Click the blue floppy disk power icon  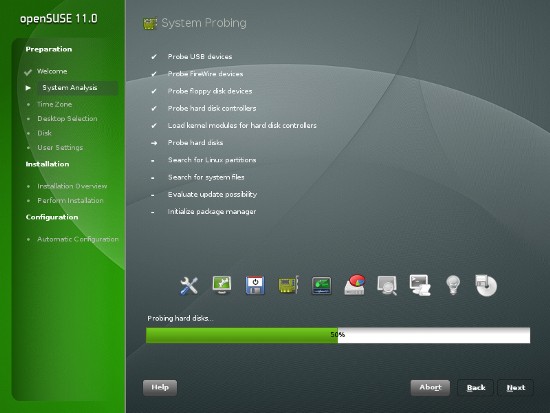click(255, 285)
